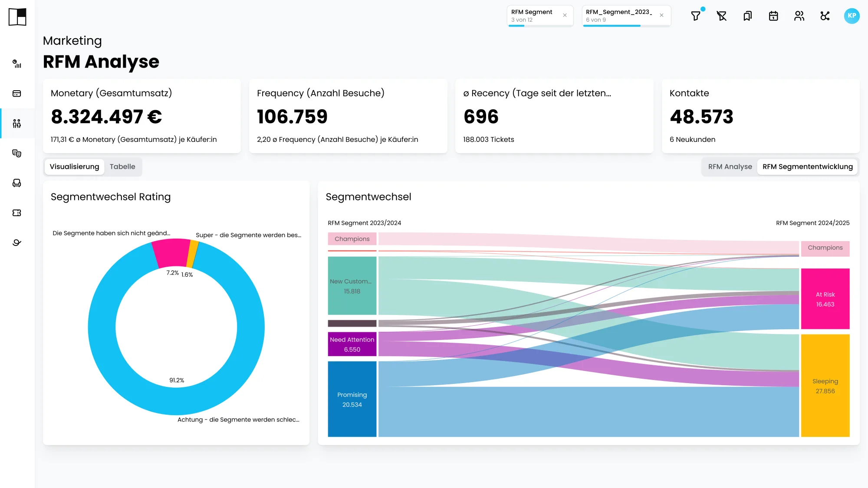Select the RFM Segmententwicklung tab
The image size is (868, 488).
pyautogui.click(x=807, y=167)
